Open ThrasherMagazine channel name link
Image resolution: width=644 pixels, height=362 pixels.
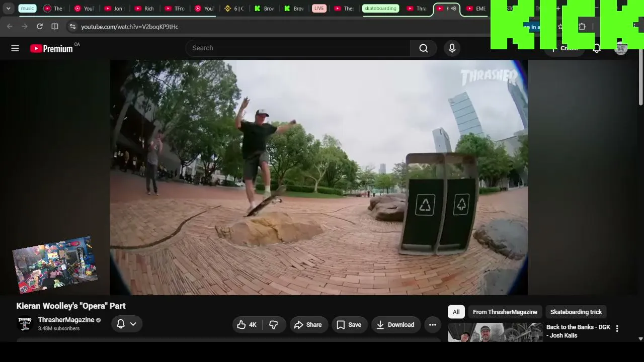pos(66,320)
